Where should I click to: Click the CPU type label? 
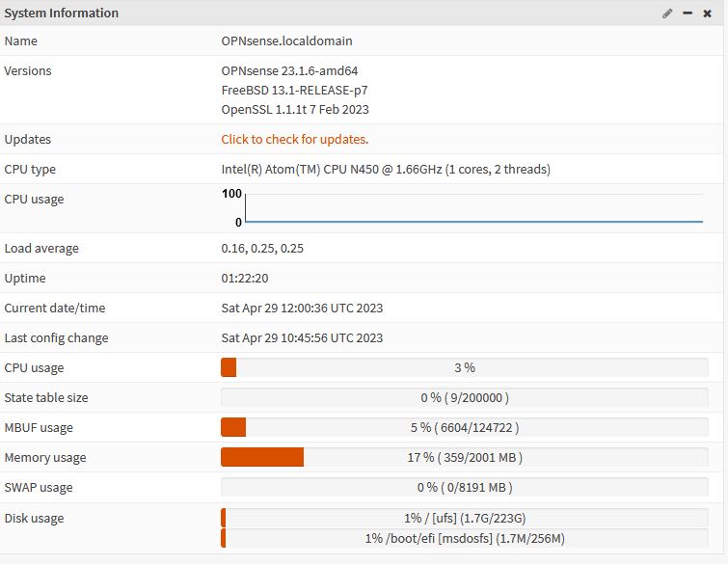click(30, 170)
